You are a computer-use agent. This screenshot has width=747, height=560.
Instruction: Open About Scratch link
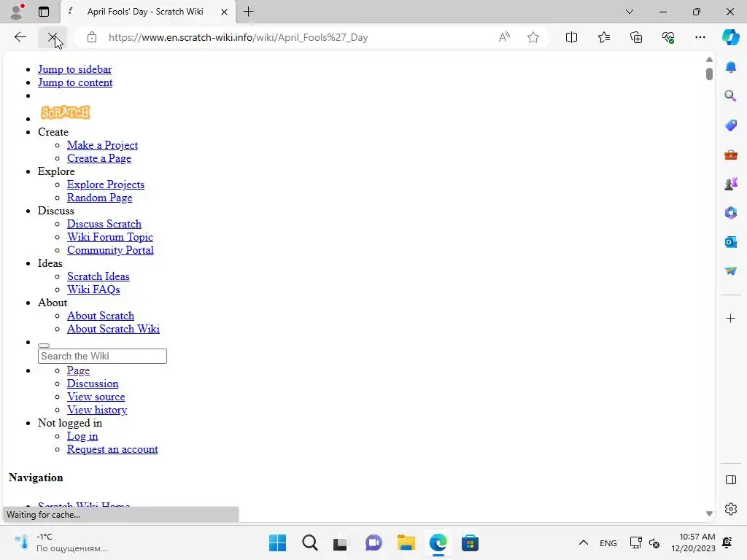[x=101, y=316]
